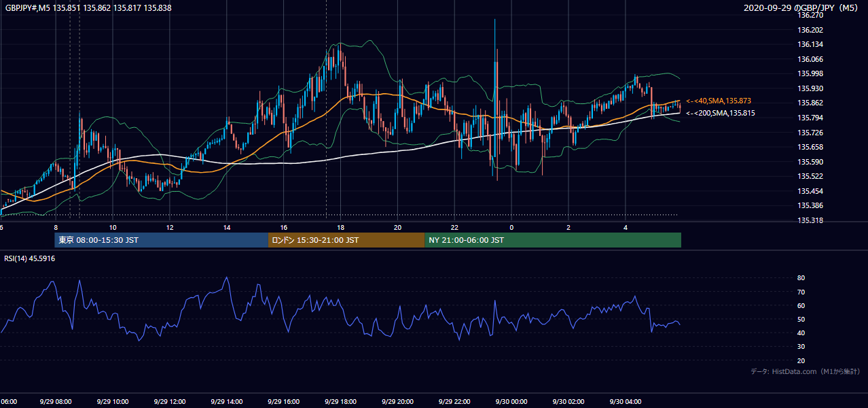Click hour label 22 under the price chart

click(x=455, y=227)
